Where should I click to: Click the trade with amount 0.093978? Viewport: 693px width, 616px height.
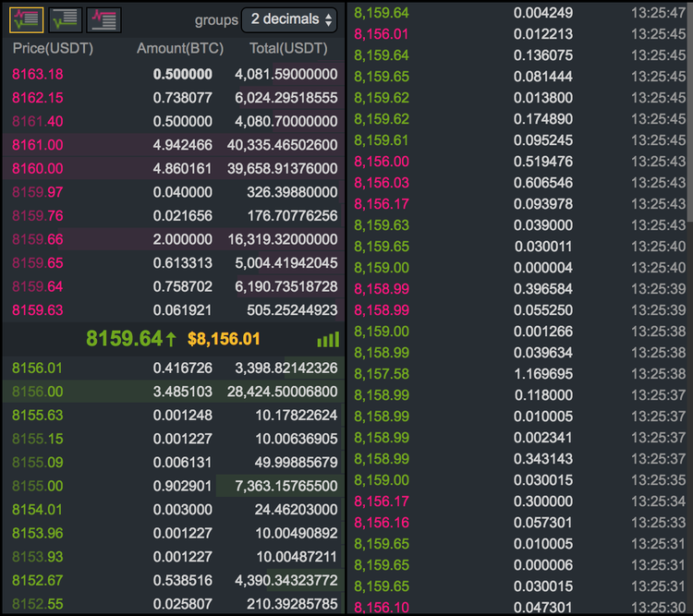click(519, 204)
